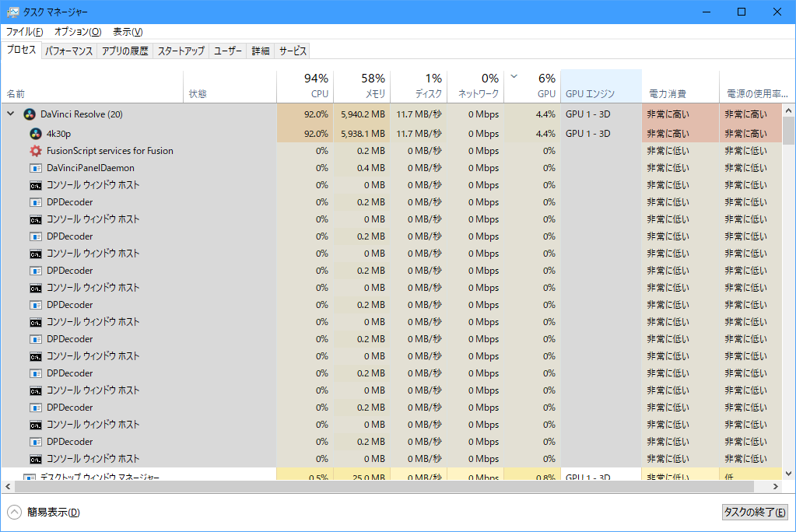Screen dimensions: 796x532
Task: Click the 5,940.2 MB memory cell
Action: click(362, 114)
